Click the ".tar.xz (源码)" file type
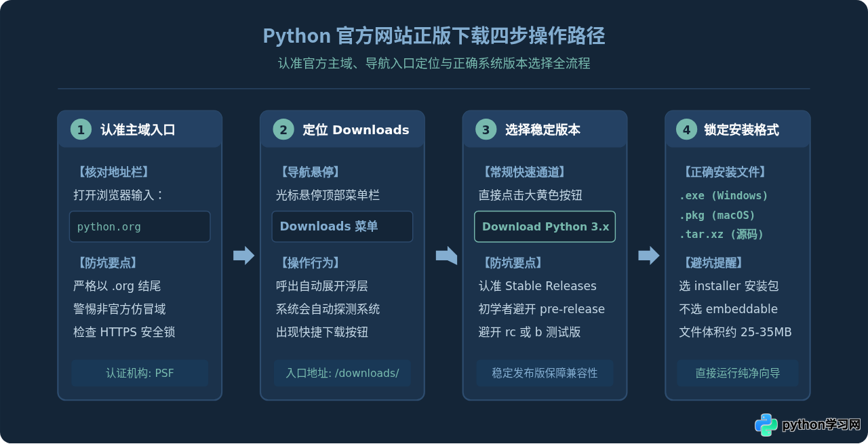The height and width of the screenshot is (444, 868). point(722,234)
